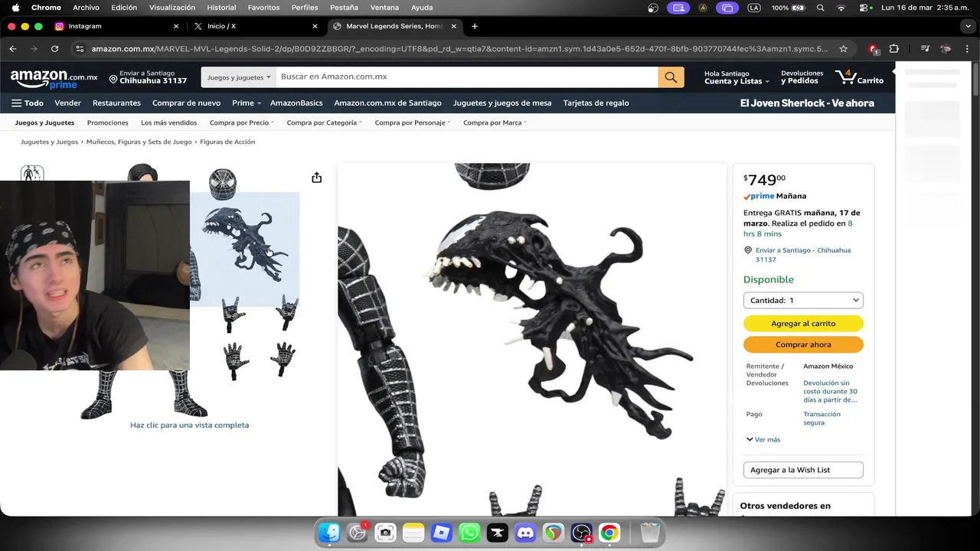Expand the Prime navigation dropdown

coord(247,103)
